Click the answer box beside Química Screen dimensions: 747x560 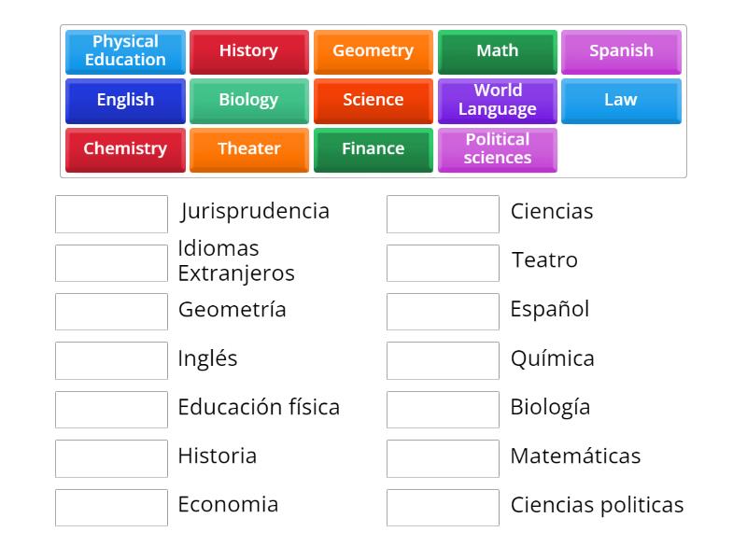tap(443, 360)
